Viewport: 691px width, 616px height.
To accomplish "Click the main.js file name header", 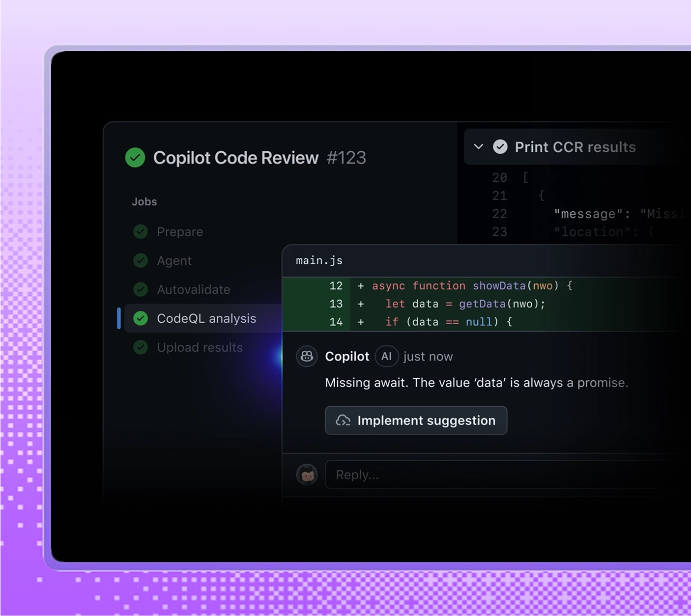I will click(319, 260).
